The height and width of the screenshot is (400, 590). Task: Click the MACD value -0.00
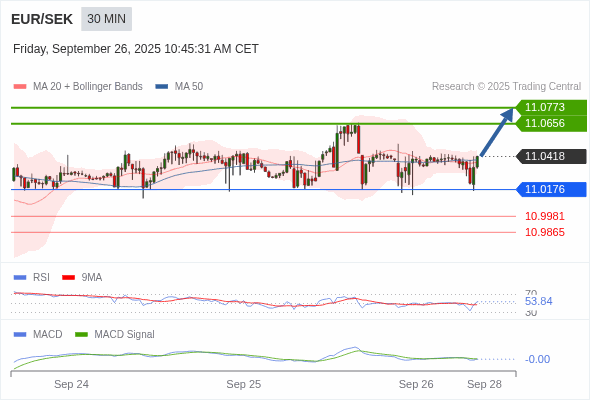tap(537, 359)
